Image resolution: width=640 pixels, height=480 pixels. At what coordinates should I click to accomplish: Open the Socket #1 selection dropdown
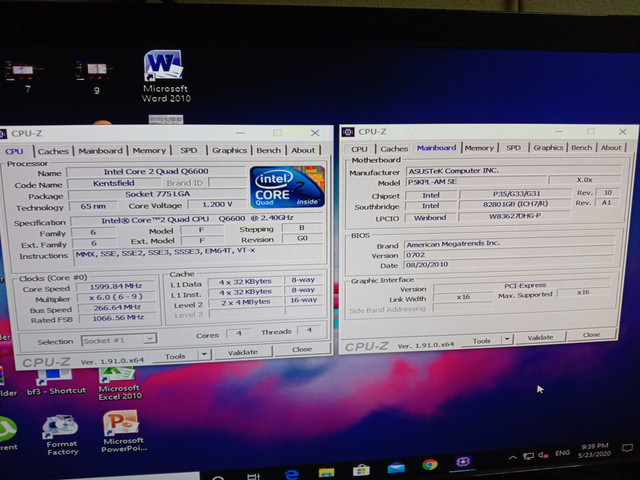point(119,340)
